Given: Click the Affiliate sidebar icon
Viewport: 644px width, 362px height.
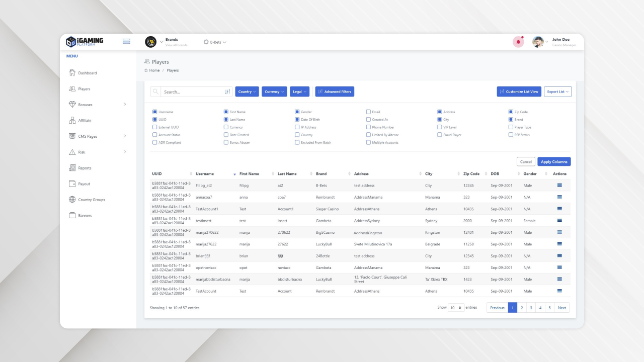Looking at the screenshot, I should 72,120.
